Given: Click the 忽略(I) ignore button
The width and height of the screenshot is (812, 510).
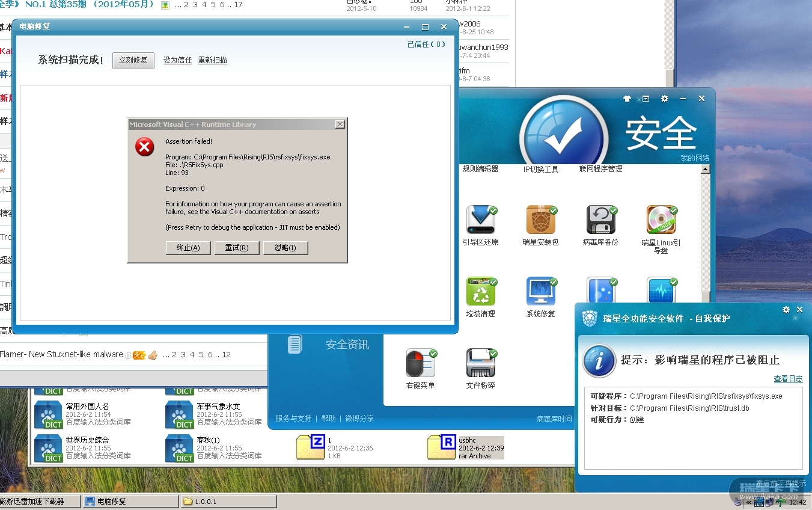Looking at the screenshot, I should pos(285,248).
